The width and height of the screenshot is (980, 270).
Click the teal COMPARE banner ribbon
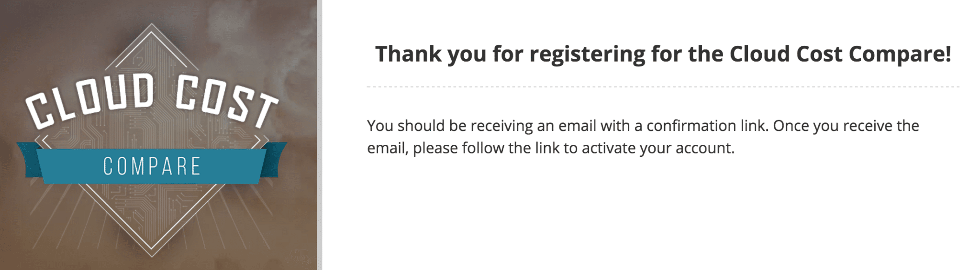pos(152,166)
